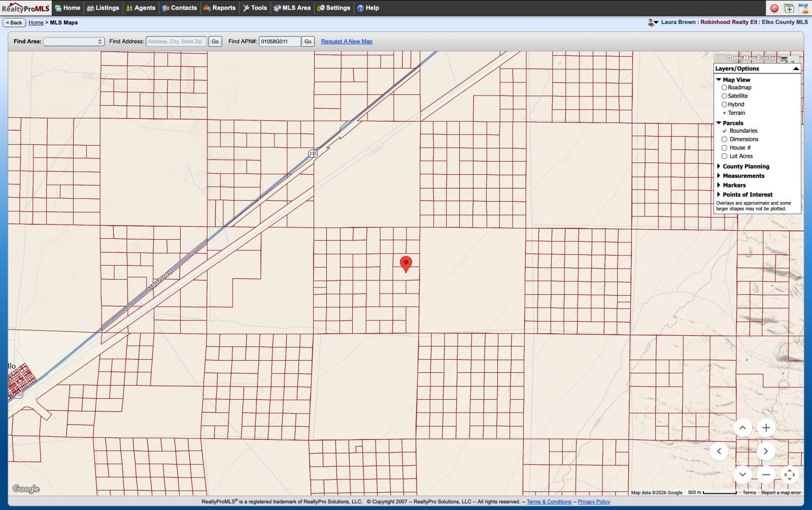Viewport: 812px width, 510px height.
Task: Zoom in using the plus map control
Action: pos(766,427)
